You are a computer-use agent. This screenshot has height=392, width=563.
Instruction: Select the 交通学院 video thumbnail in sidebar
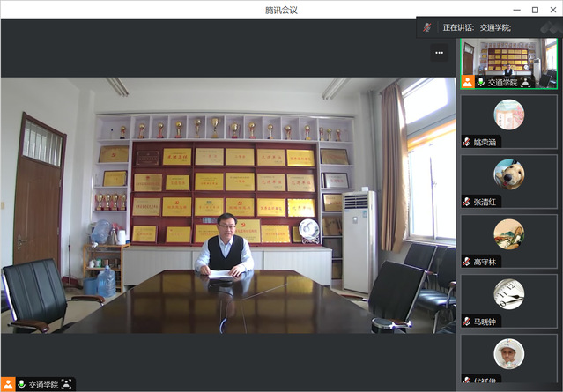click(508, 57)
